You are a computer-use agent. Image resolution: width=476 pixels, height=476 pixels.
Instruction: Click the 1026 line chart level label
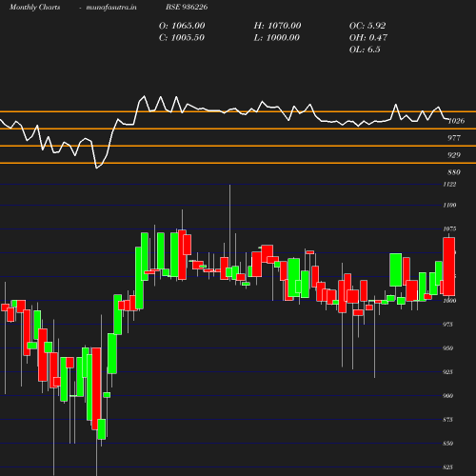457,121
